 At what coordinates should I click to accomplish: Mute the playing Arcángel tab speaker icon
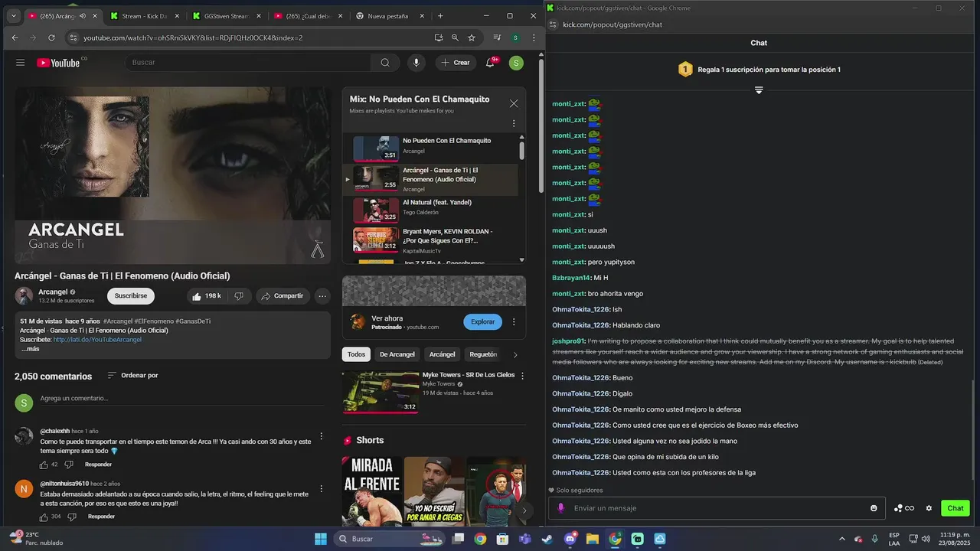[82, 15]
